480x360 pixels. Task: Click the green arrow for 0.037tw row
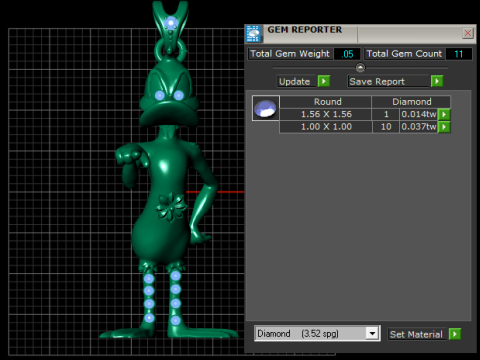[444, 127]
